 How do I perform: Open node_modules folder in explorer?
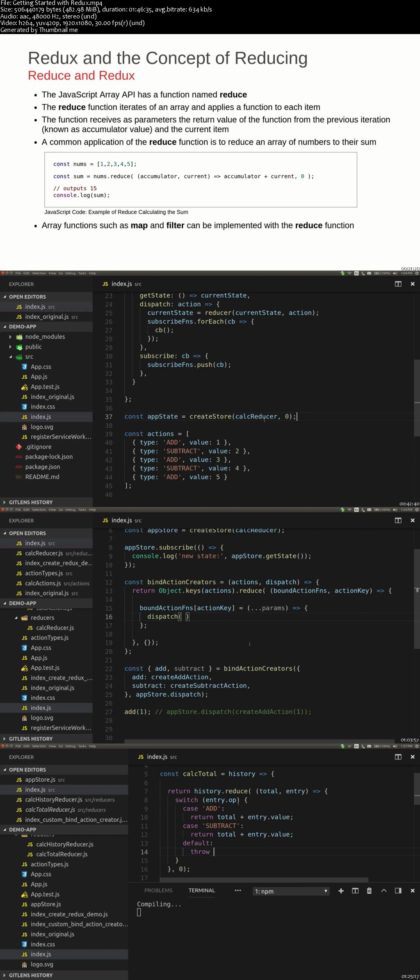coord(46,337)
